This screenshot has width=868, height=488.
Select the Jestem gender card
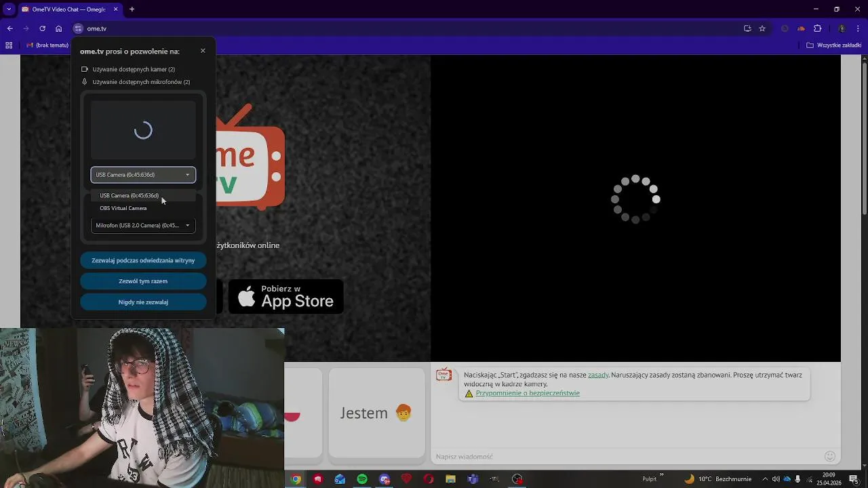click(376, 413)
